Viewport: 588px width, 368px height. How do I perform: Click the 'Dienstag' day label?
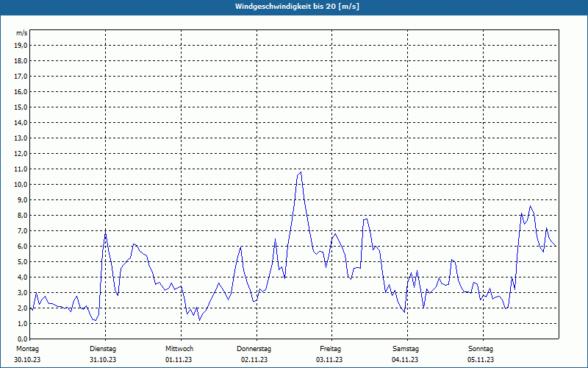pos(103,349)
